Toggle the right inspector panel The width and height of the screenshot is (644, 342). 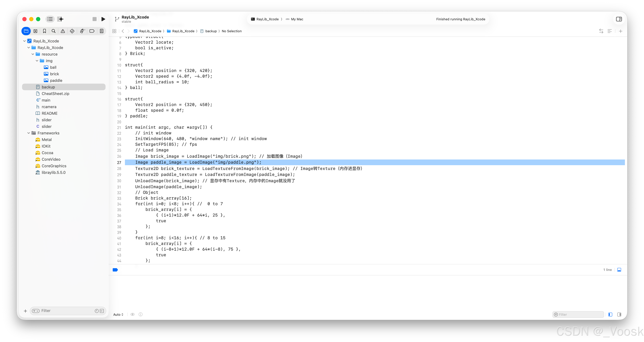[619, 19]
